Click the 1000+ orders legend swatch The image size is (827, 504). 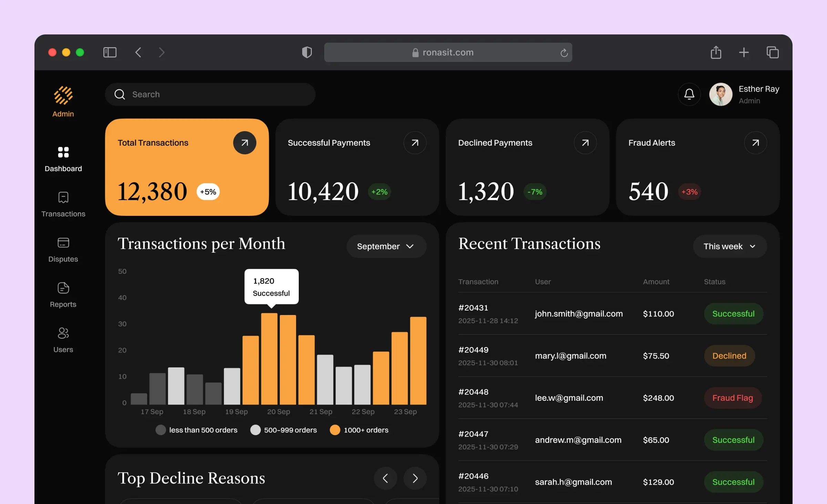[335, 430]
